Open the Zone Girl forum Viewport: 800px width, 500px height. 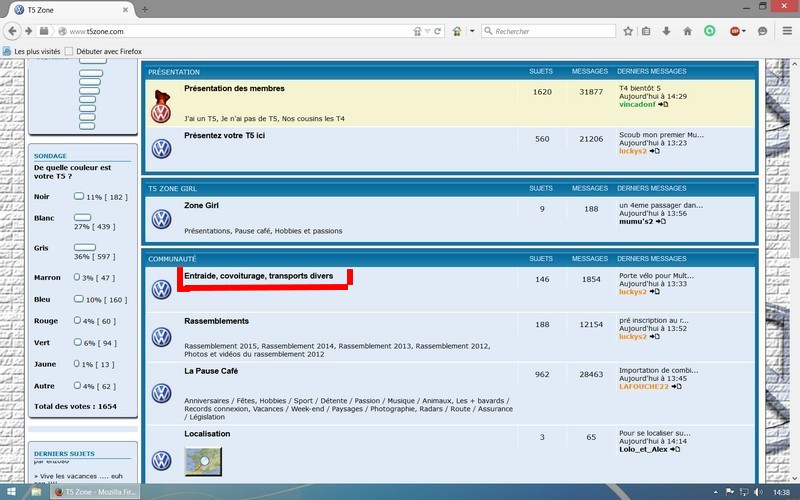pos(202,205)
